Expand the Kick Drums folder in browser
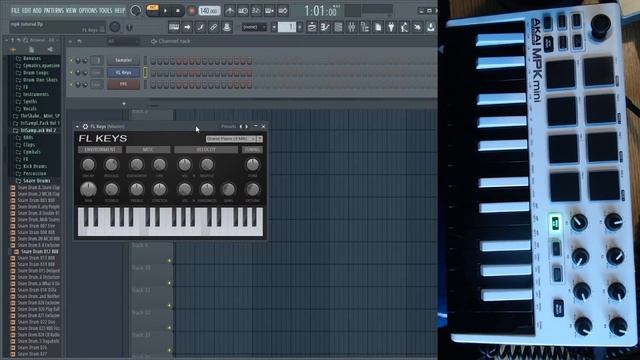This screenshot has height=360, width=640. (x=32, y=166)
